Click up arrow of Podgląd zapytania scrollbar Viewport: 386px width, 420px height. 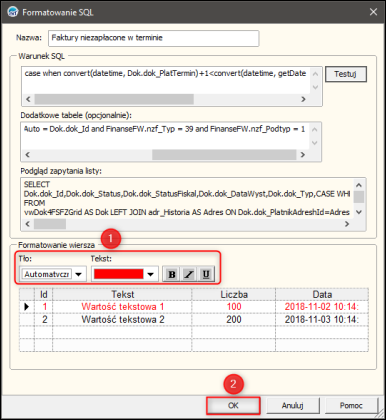[359, 185]
